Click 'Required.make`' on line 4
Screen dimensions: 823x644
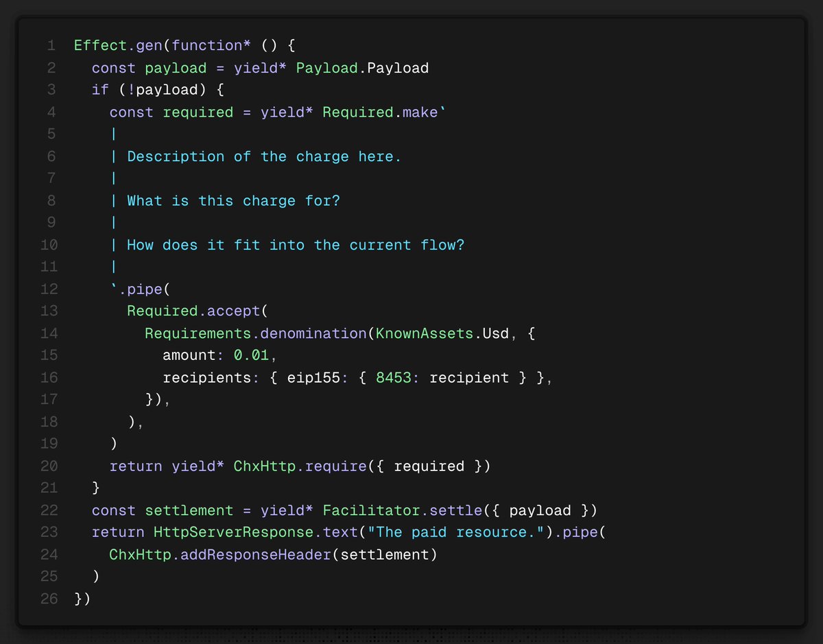point(384,112)
